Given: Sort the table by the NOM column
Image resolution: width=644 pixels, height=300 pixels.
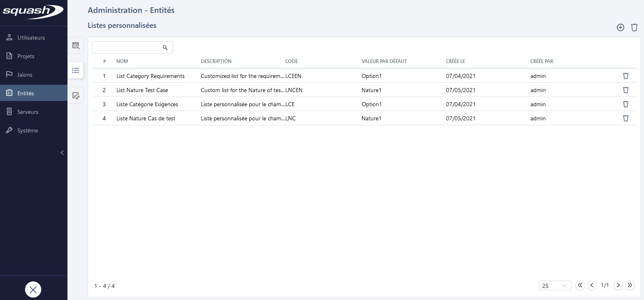Looking at the screenshot, I should 122,61.
